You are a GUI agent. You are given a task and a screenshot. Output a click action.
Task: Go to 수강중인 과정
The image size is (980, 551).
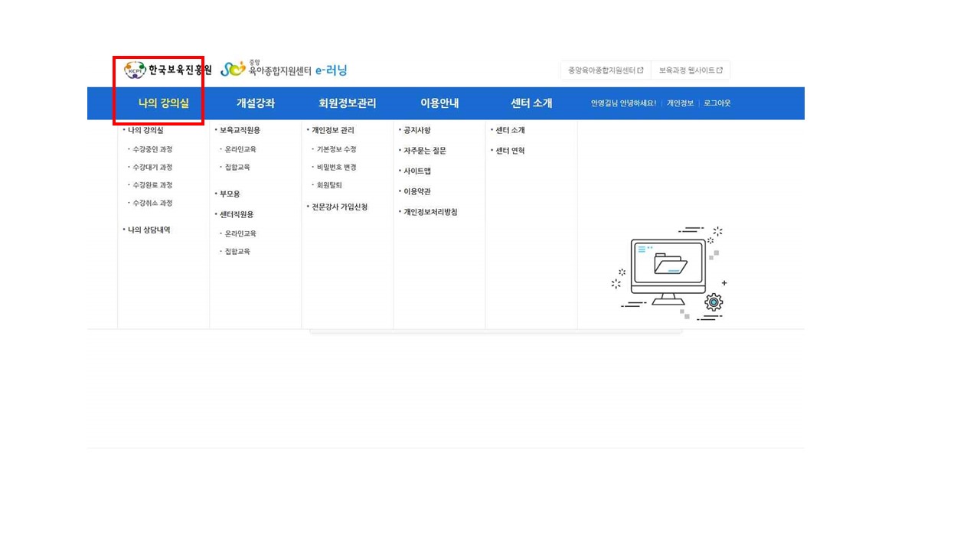point(152,149)
